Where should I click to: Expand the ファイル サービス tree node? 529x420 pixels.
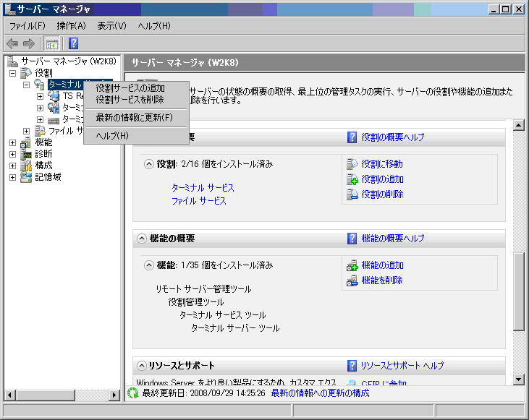click(26, 131)
